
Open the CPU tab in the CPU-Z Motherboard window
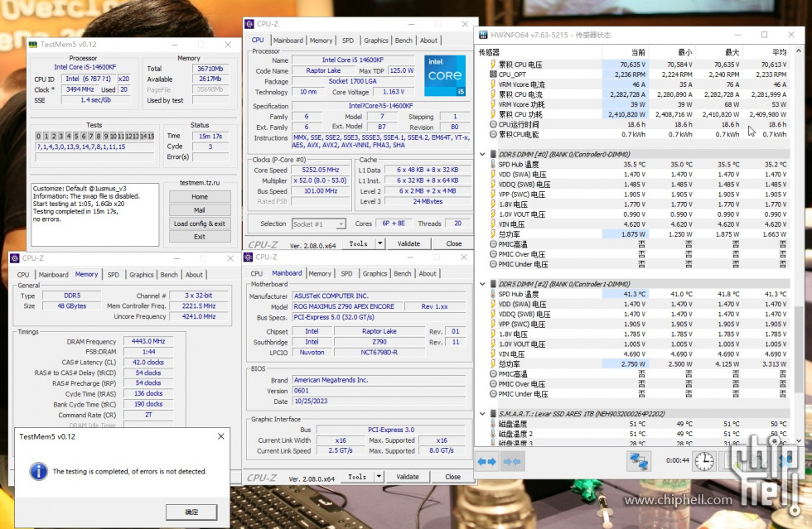click(257, 274)
